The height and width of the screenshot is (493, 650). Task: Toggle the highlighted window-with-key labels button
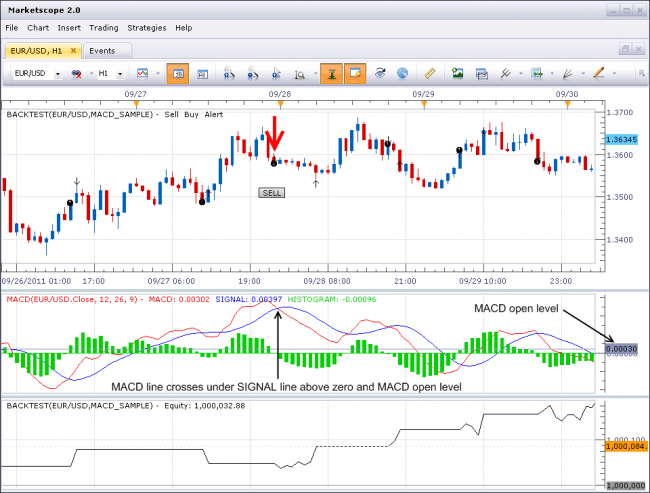(355, 74)
